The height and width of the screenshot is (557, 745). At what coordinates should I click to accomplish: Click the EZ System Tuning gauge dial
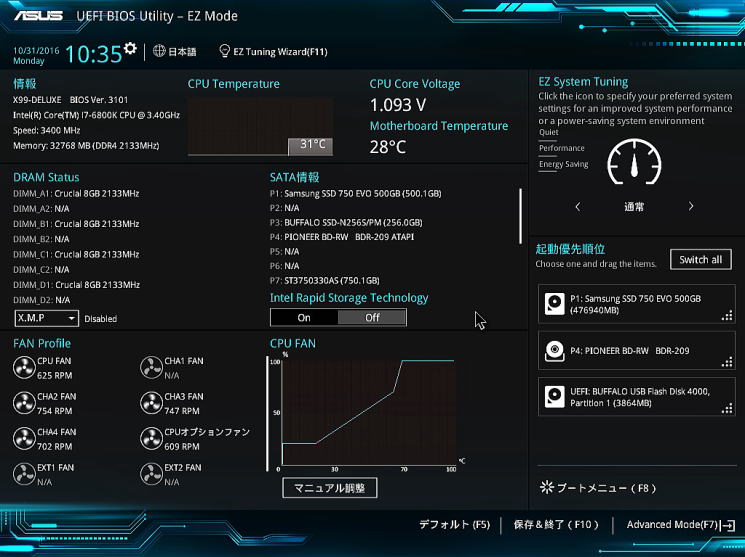click(634, 162)
